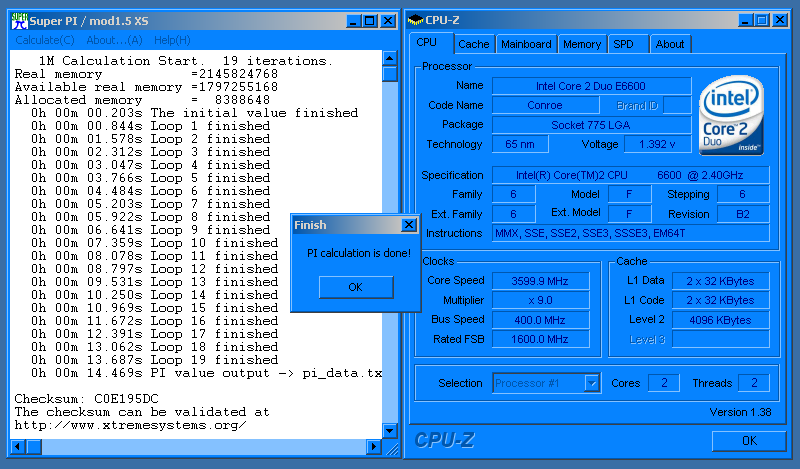Click the Package value 'Socket 775 LGA'
This screenshot has width=800, height=469.
coord(591,125)
